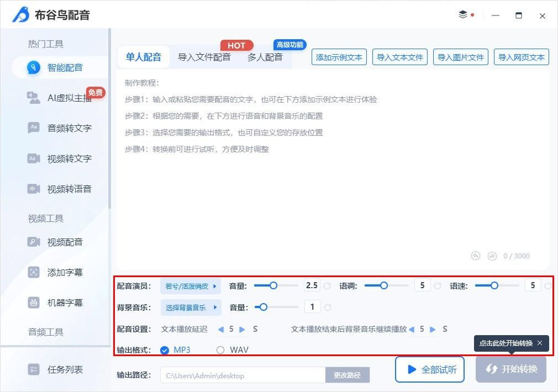This screenshot has height=392, width=558.
Task: Click 导入文本文件 button
Action: [x=399, y=57]
